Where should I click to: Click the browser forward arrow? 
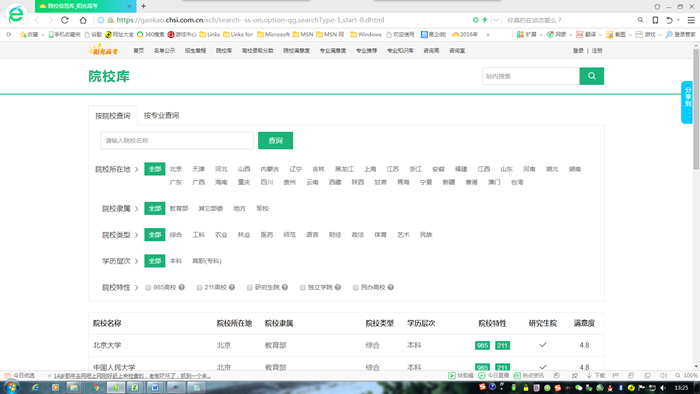[51, 20]
